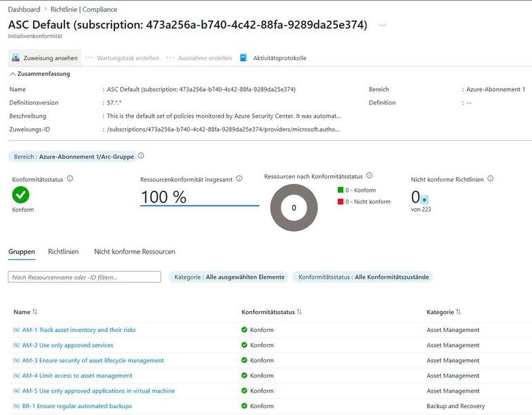Click ellipsis icon next to page title
532x415 pixels.
click(x=383, y=25)
